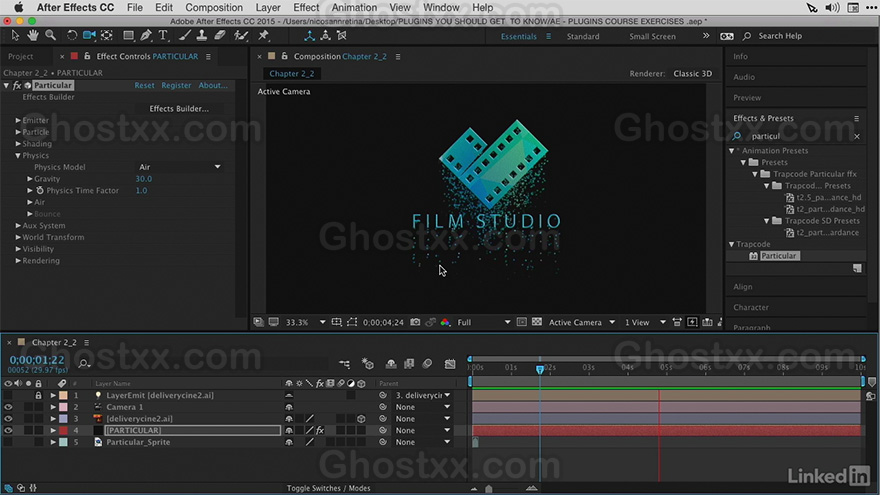Click Toggle Switches / Modes button
Viewport: 880px width, 495px height.
[x=328, y=488]
